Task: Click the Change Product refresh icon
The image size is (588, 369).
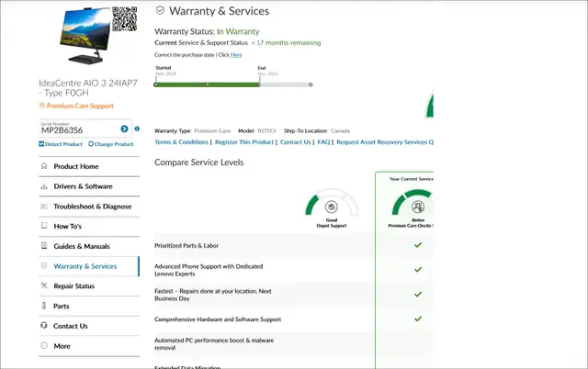Action: point(91,144)
